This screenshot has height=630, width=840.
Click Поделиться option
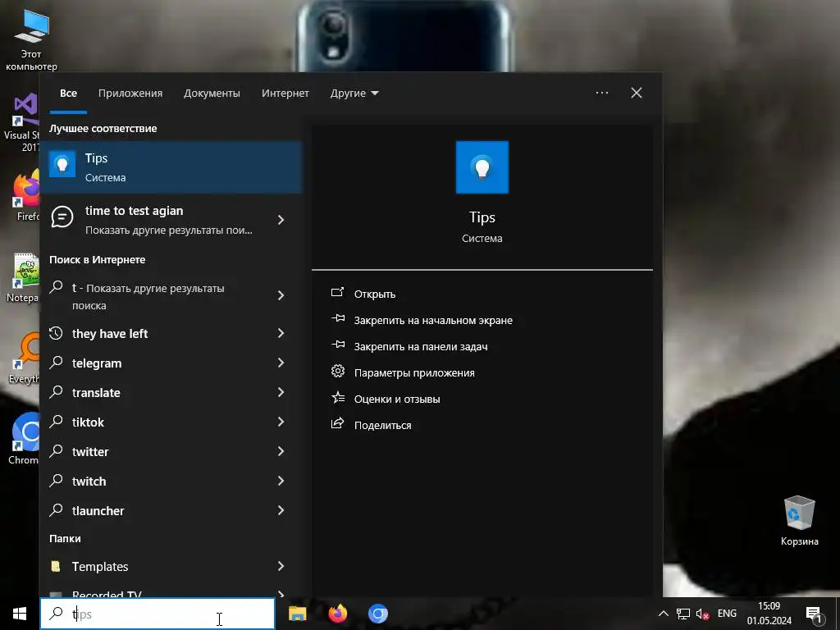pos(382,426)
